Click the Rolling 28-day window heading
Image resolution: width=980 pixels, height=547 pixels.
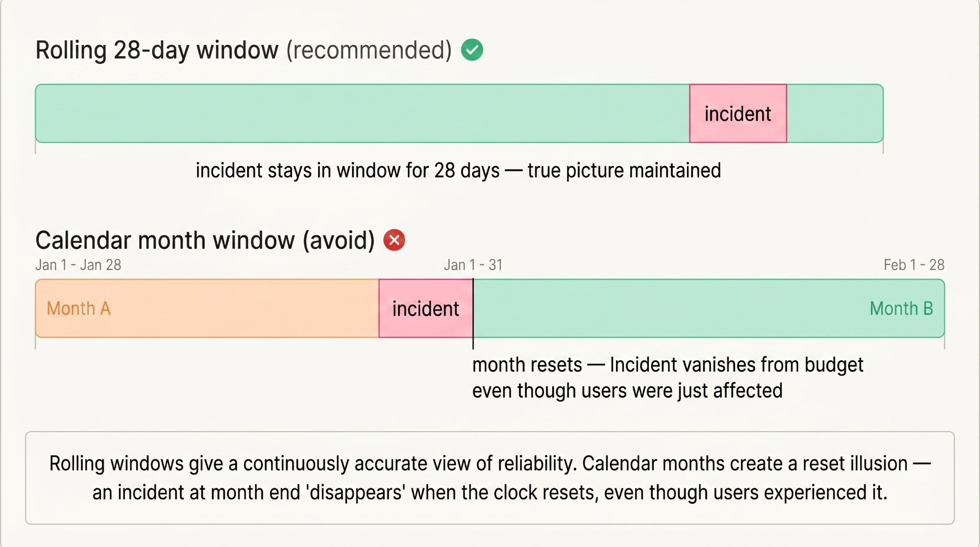click(x=243, y=51)
